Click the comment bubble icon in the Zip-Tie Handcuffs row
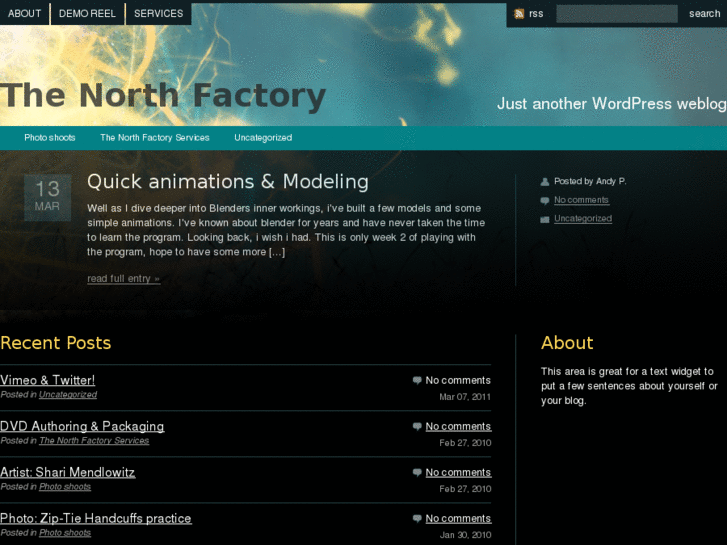The image size is (727, 545). pos(417,518)
